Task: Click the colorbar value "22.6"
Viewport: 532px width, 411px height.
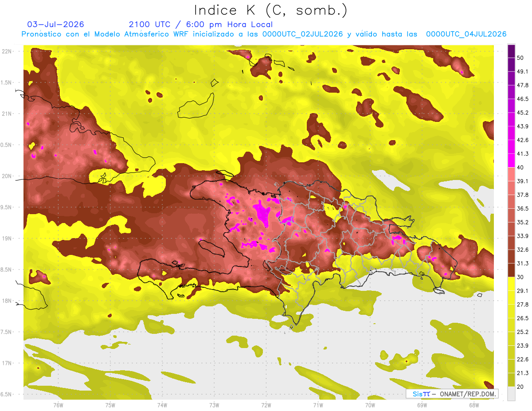Action: pos(523,359)
